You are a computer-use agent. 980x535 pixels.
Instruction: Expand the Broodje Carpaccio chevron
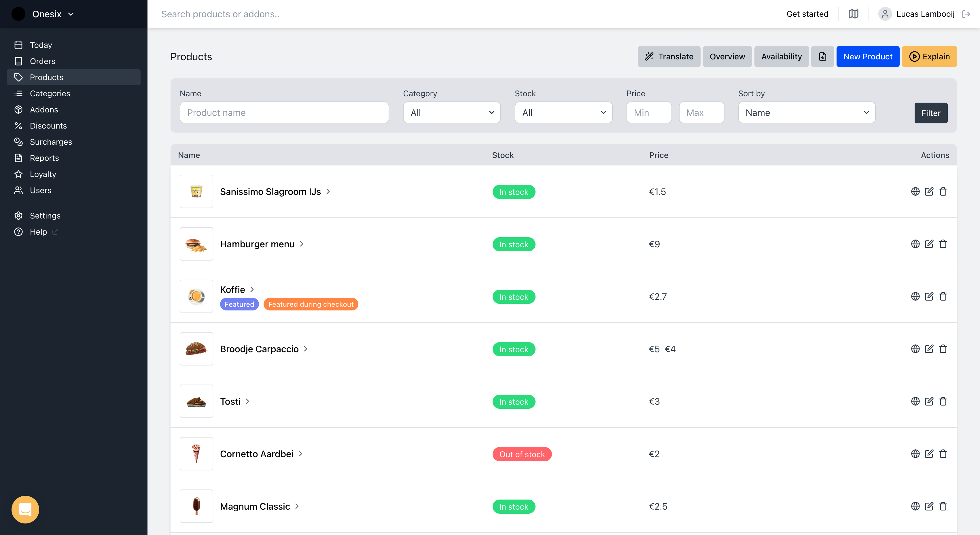pos(305,349)
